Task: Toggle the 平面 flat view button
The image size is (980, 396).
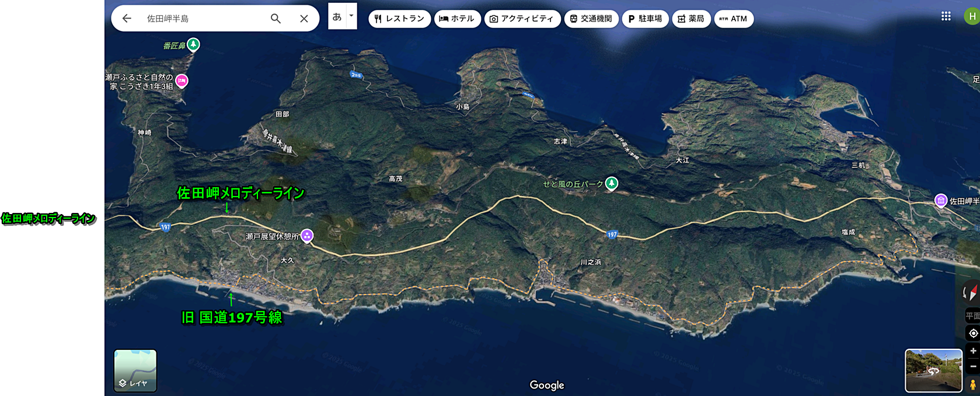Action: tap(972, 316)
